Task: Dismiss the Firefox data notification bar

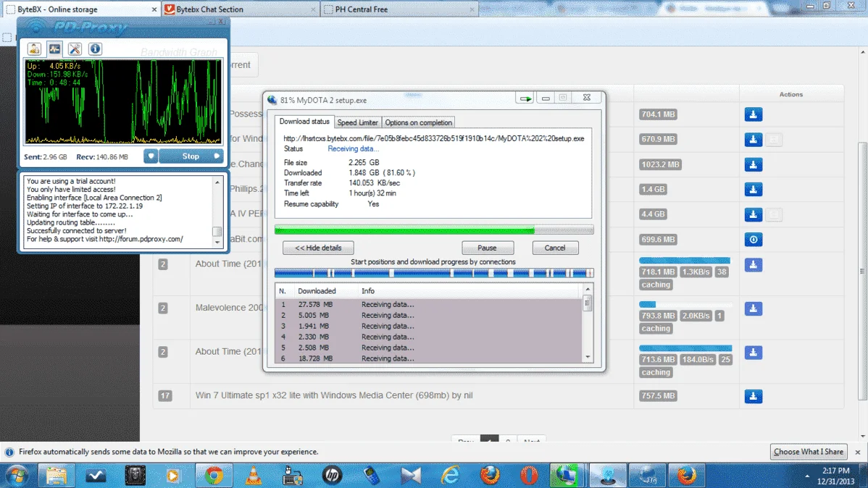Action: (858, 452)
